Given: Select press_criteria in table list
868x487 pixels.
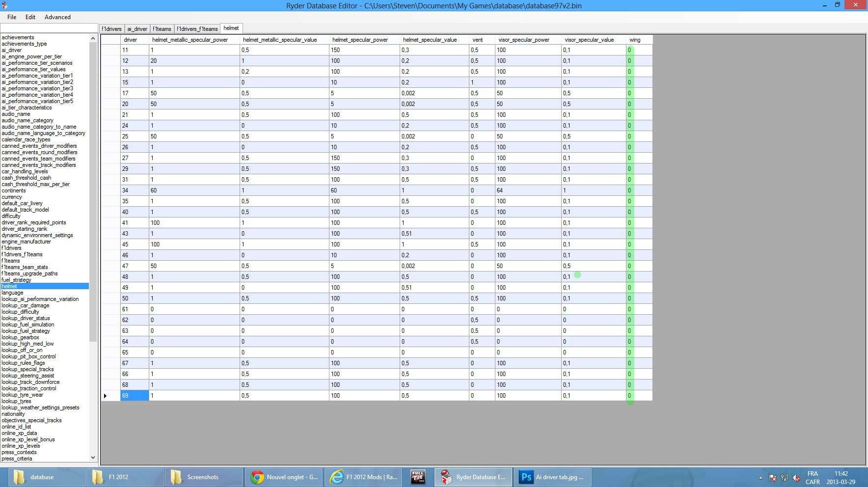Looking at the screenshot, I should 17,459.
